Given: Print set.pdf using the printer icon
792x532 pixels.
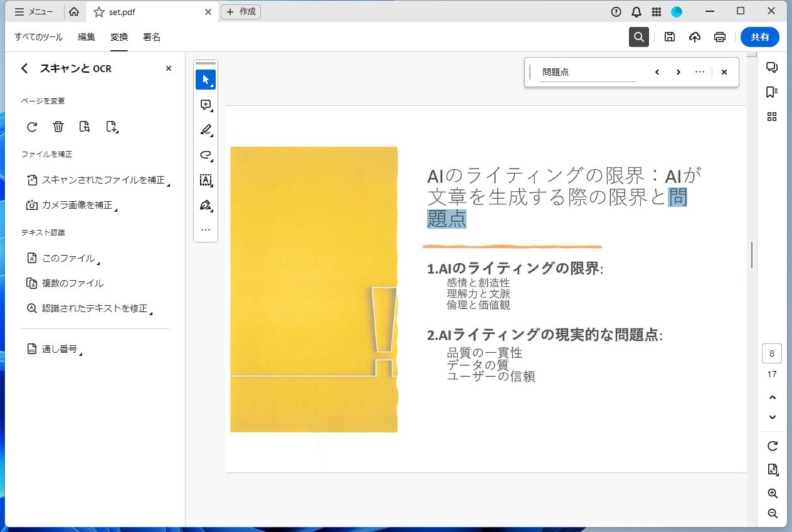Looking at the screenshot, I should click(x=719, y=37).
